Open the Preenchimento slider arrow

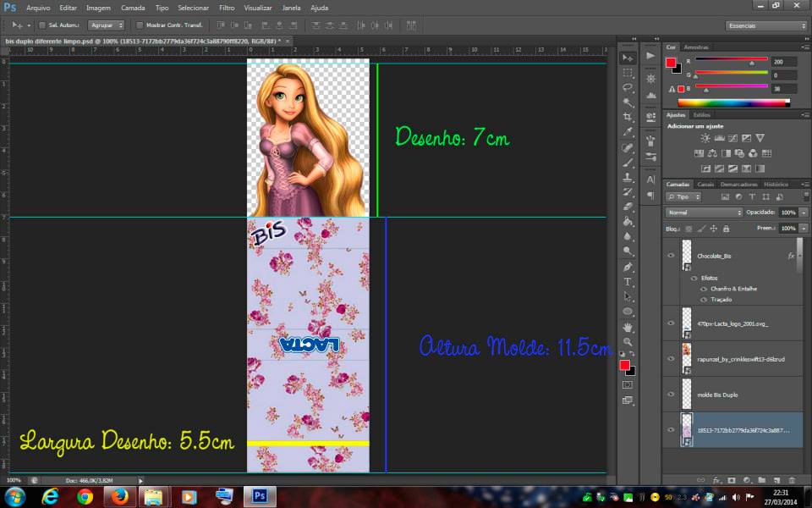pos(804,228)
